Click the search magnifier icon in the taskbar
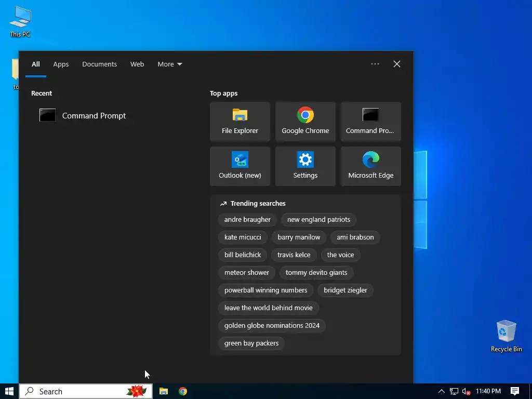Screen dimensions: 532x399 click(x=30, y=391)
